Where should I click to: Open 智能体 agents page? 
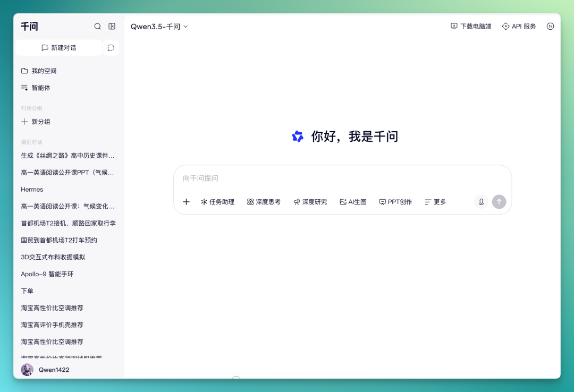tap(36, 88)
